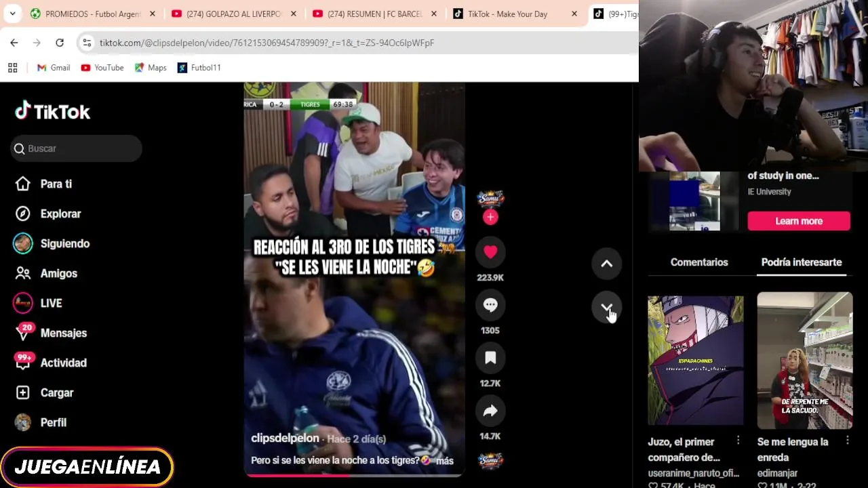This screenshot has height=488, width=868.
Task: Open Gmail bookmark
Action: coord(54,68)
